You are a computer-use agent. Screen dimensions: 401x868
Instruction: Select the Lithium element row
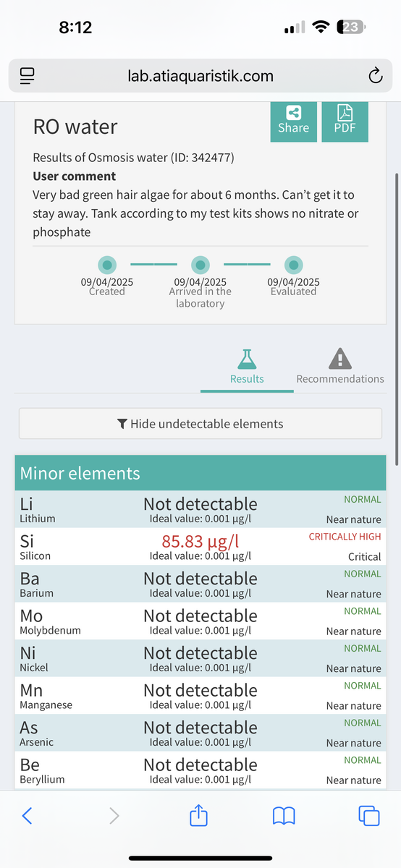pyautogui.click(x=200, y=509)
